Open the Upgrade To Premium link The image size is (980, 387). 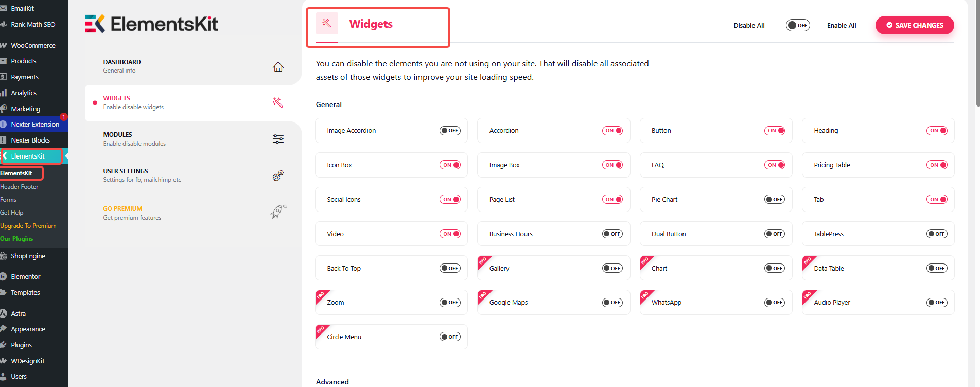(x=28, y=226)
